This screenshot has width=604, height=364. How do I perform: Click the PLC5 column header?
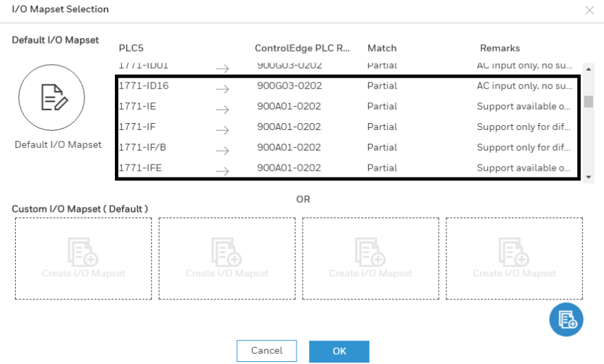click(131, 48)
